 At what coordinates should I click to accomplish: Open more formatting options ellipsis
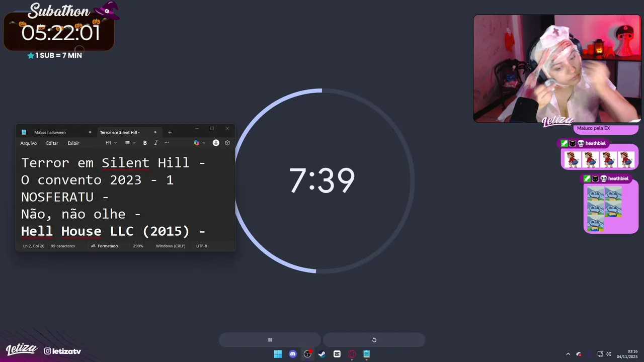click(167, 143)
